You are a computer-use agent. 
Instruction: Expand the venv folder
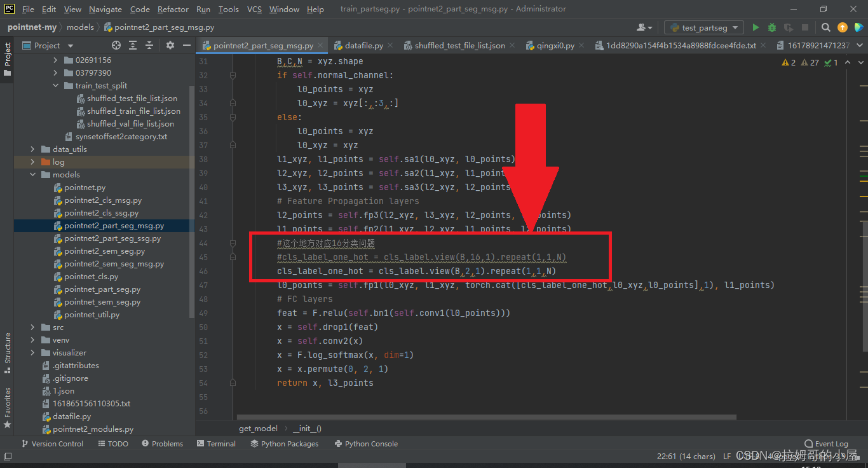click(x=32, y=340)
